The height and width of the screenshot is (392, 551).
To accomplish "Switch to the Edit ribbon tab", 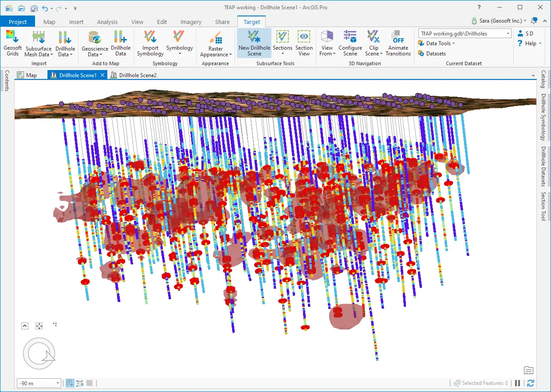I will 162,22.
